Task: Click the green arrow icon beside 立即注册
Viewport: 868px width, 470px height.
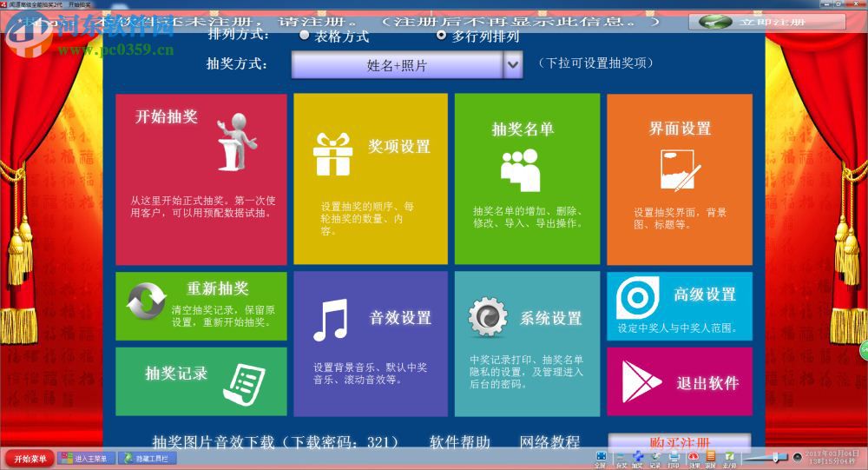Action: point(715,23)
